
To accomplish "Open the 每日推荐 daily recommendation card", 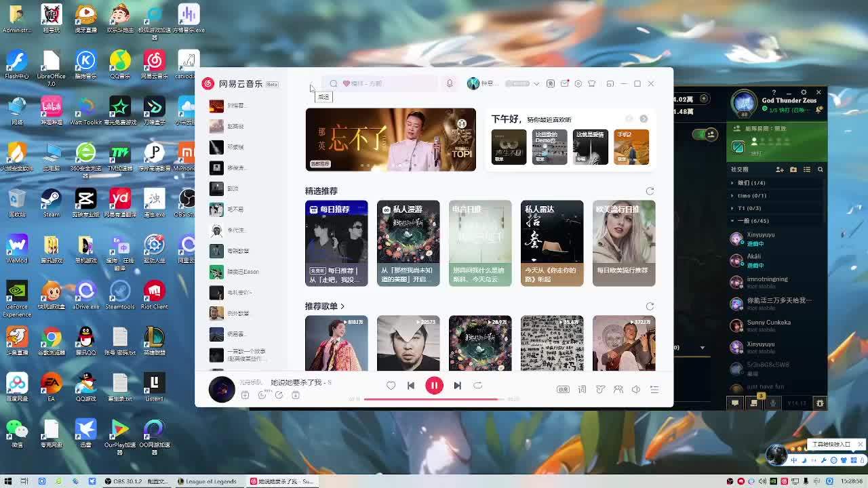I will point(336,243).
